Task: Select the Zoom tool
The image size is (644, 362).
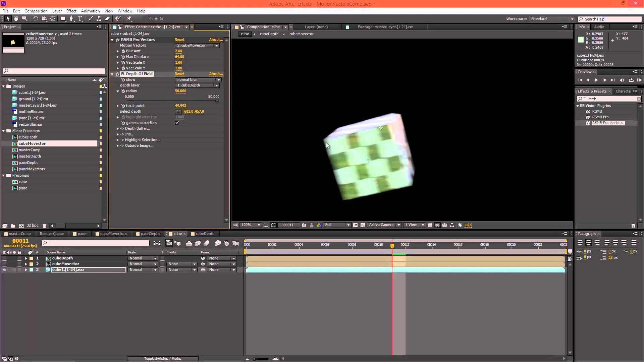Action: pyautogui.click(x=25, y=19)
